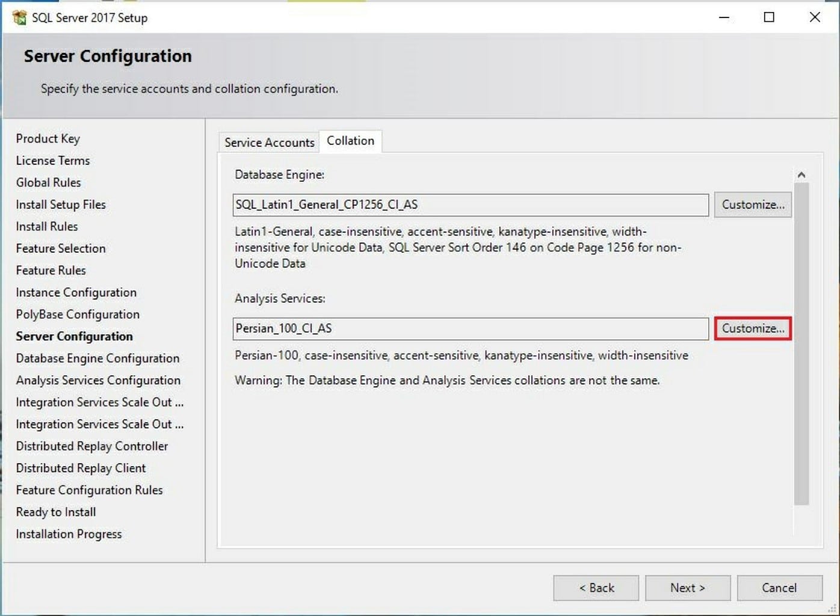
Task: Select Distributed Replay Controller step
Action: tap(92, 446)
